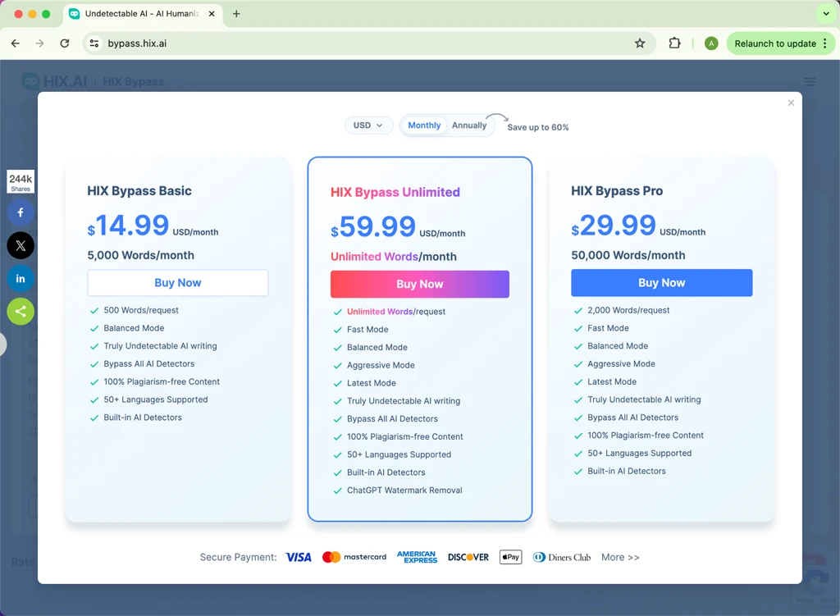840x616 pixels.
Task: Expand the tab search chevron
Action: 825,14
